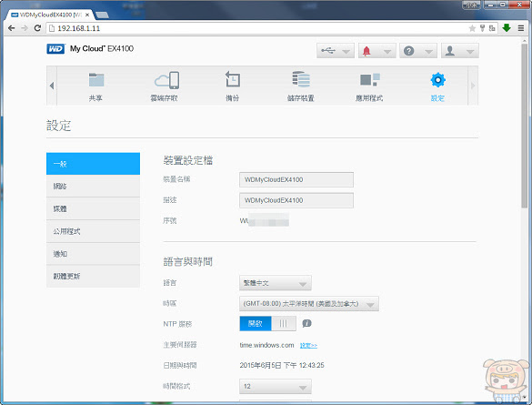532x405 pixels.
Task: Click the translate icon in address bar
Action: 492,28
